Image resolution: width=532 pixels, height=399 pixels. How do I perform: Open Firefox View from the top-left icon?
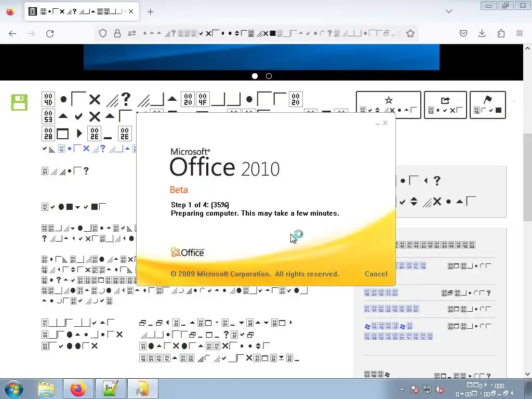10,11
